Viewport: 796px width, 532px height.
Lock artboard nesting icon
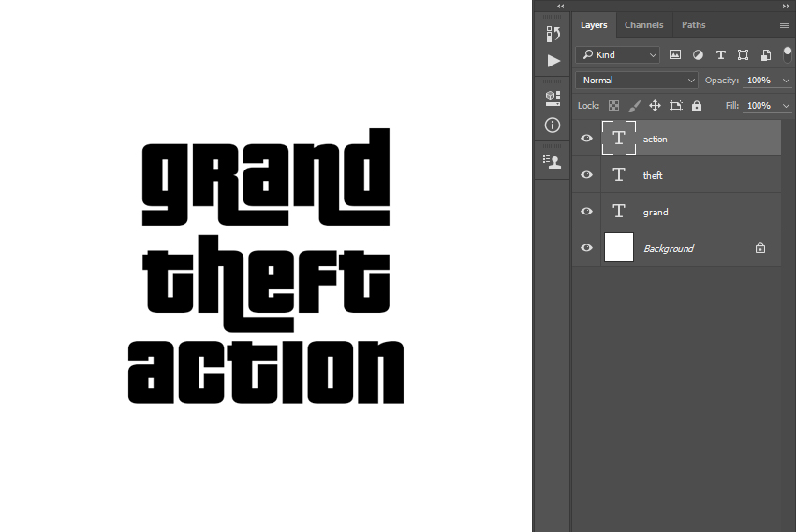pos(676,106)
